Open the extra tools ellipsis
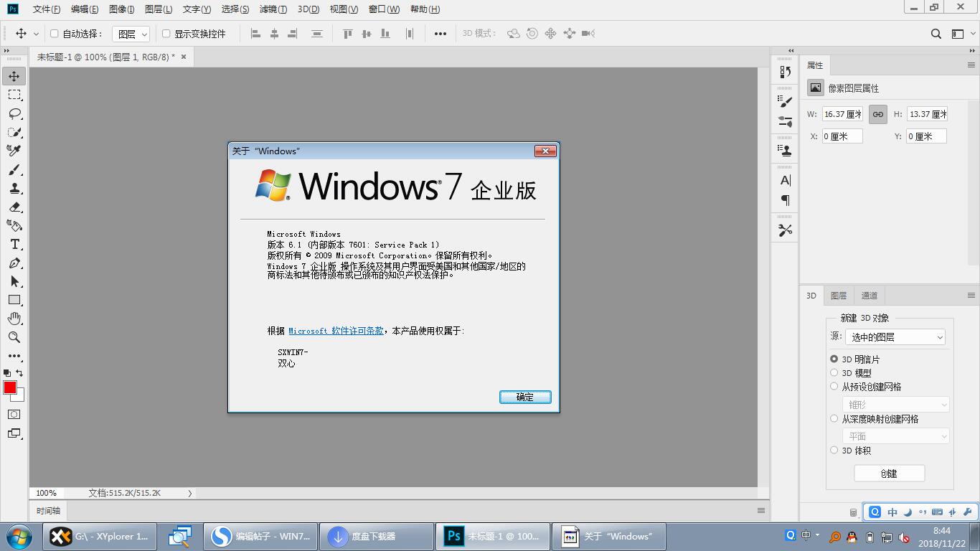 pos(14,356)
